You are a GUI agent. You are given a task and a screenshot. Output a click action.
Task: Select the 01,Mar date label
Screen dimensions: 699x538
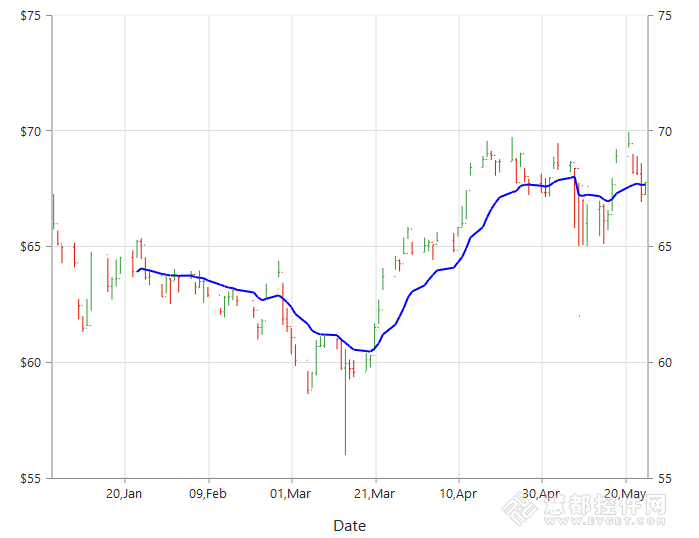291,494
